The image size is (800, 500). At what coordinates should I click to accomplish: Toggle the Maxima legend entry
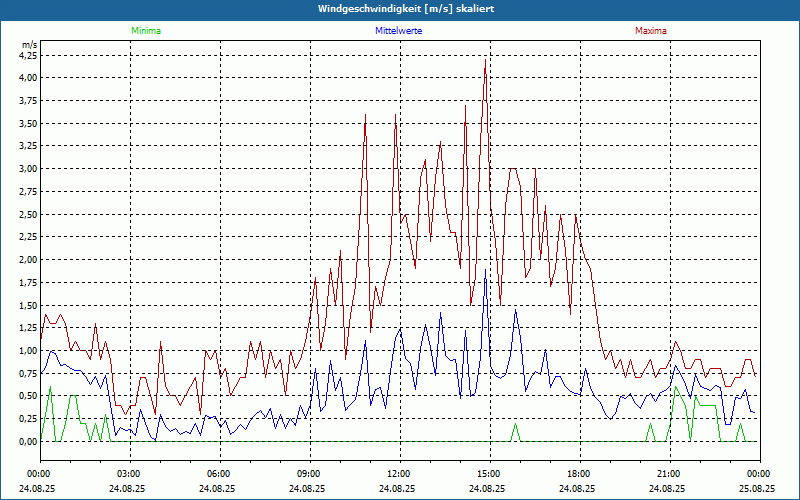click(650, 31)
